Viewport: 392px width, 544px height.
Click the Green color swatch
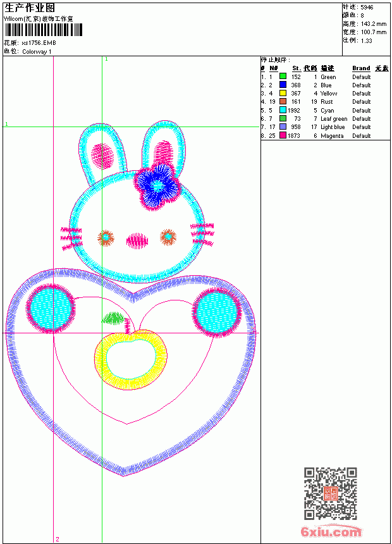point(283,77)
